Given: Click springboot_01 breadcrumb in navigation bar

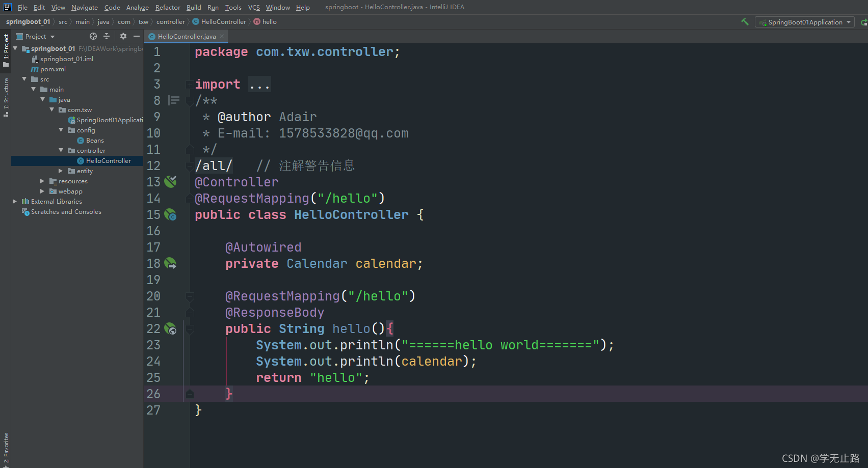Looking at the screenshot, I should click(28, 21).
